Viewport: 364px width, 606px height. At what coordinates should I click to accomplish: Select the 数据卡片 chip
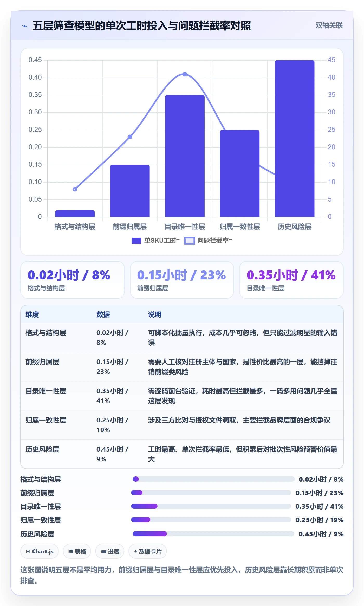148,551
